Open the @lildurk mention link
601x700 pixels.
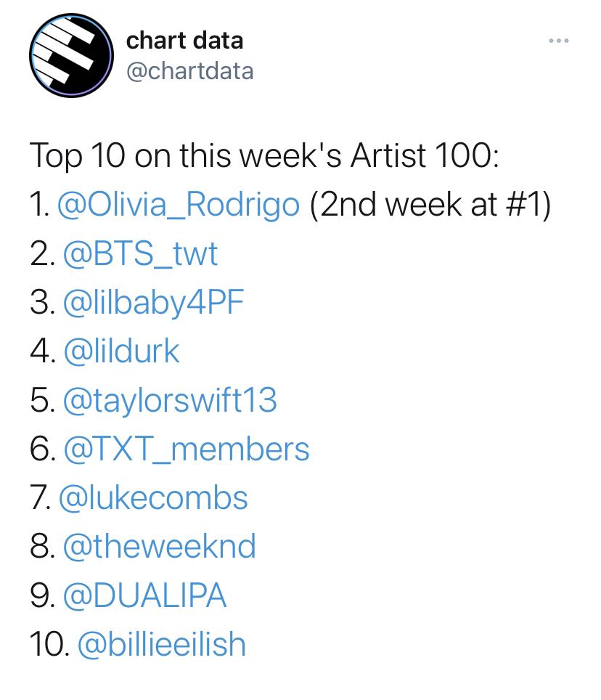(x=121, y=351)
